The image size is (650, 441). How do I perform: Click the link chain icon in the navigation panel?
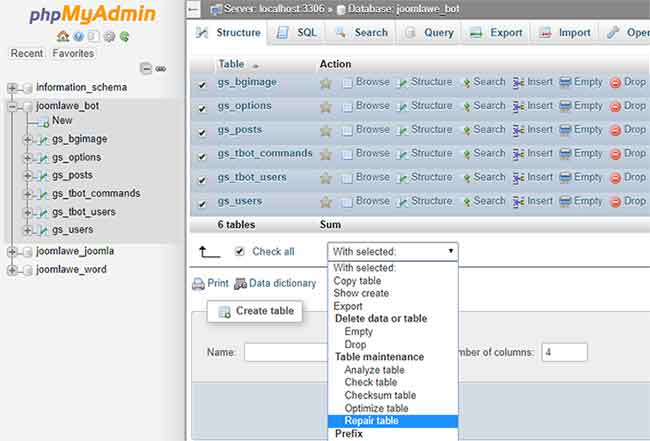tap(161, 69)
